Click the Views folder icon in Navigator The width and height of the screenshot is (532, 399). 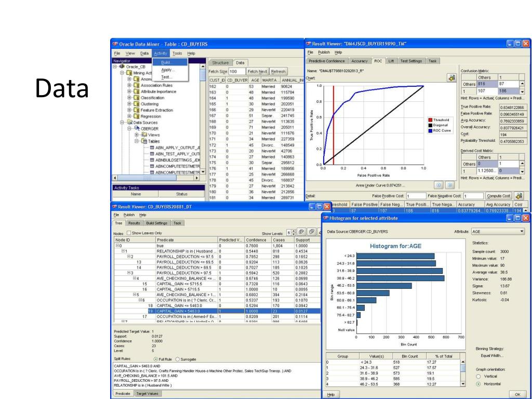click(144, 135)
